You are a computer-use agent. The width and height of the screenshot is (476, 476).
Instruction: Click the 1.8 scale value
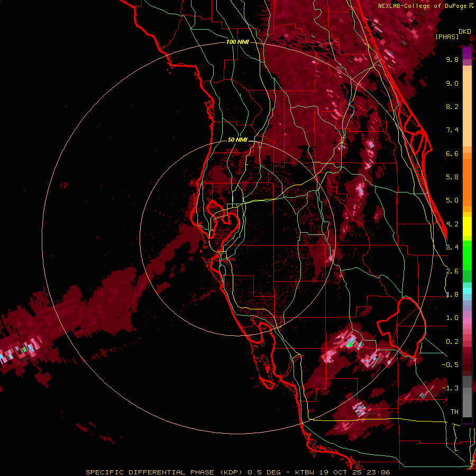click(x=452, y=295)
